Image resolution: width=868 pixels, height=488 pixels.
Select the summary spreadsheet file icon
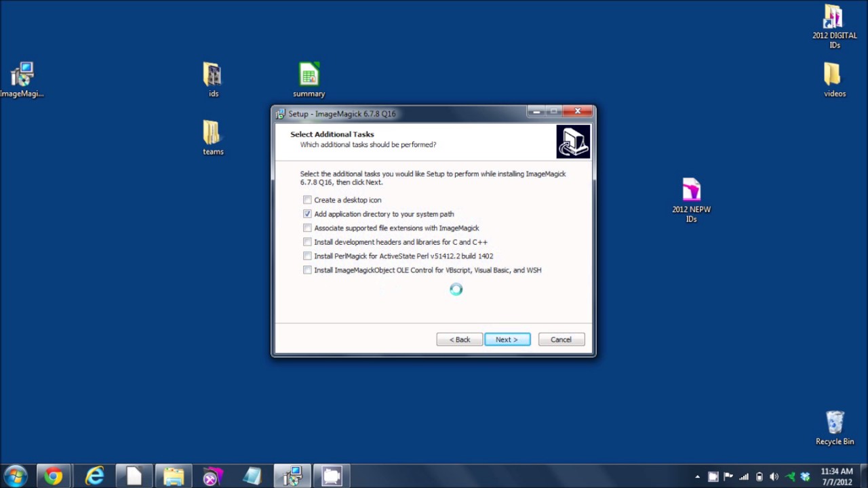(x=309, y=80)
